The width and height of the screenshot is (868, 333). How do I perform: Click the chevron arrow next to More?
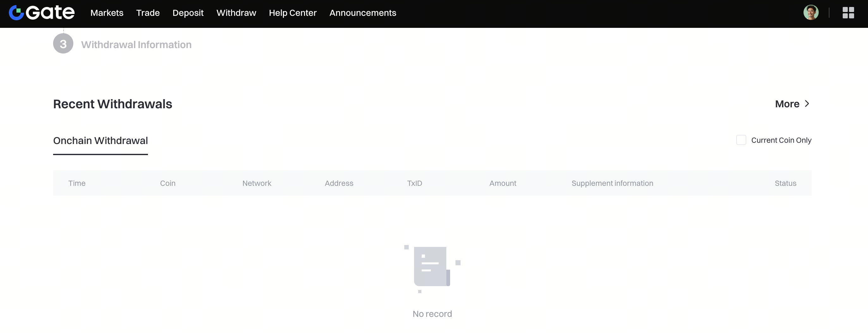[807, 104]
